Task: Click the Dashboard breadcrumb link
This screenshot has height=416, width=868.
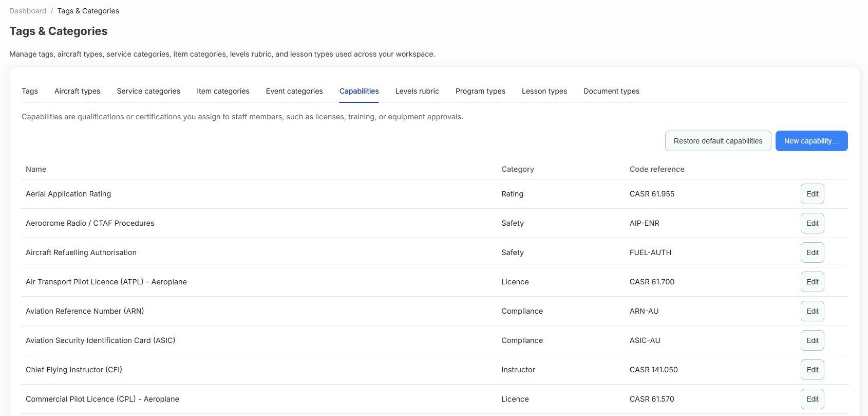Action: tap(28, 11)
